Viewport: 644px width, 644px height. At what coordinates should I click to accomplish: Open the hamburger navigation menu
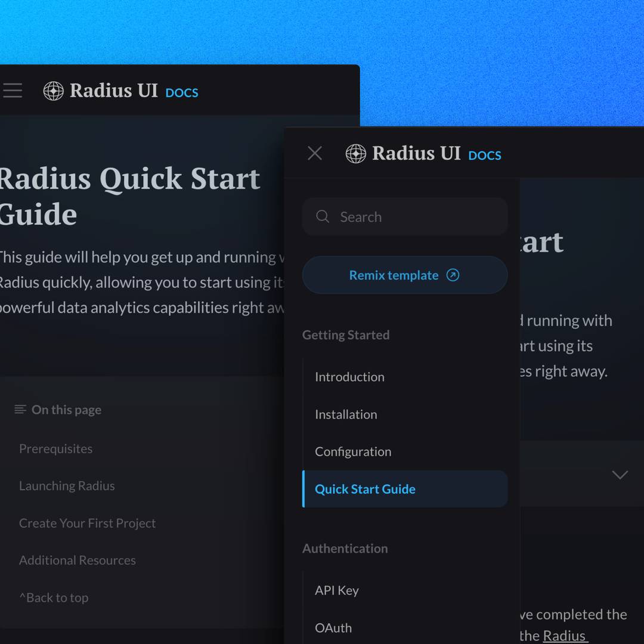(13, 91)
